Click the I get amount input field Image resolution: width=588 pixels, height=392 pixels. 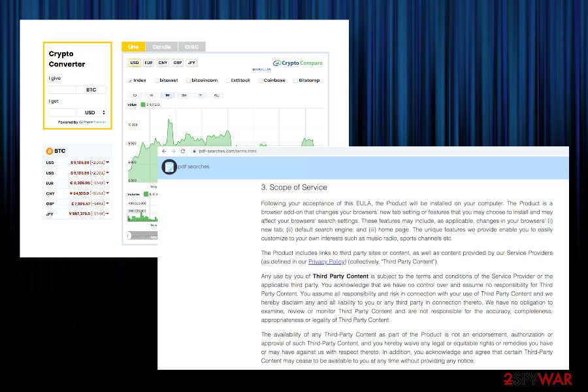[x=62, y=112]
